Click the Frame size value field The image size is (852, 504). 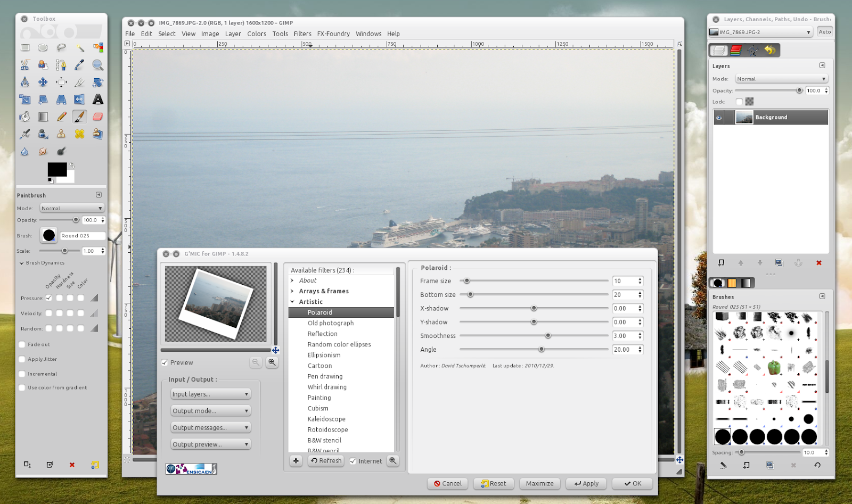tap(624, 281)
